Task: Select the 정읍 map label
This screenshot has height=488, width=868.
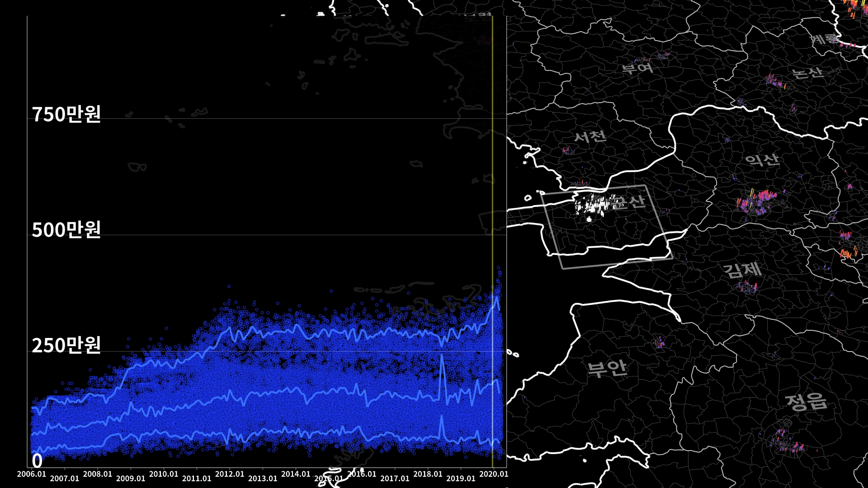Action: 806,402
